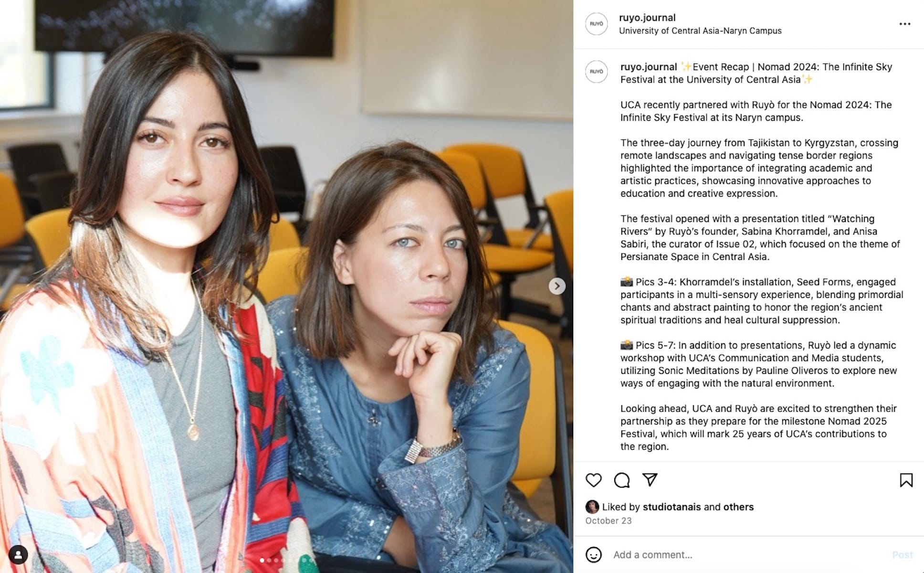Open the ruyo.journal header username

tap(647, 18)
